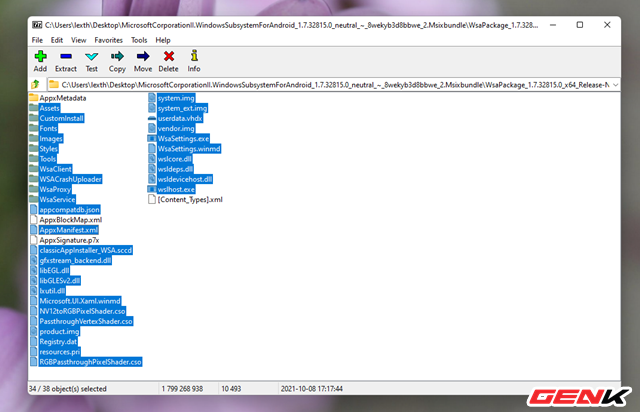Expand the address path dropdown
The width and height of the screenshot is (640, 412).
pos(616,85)
